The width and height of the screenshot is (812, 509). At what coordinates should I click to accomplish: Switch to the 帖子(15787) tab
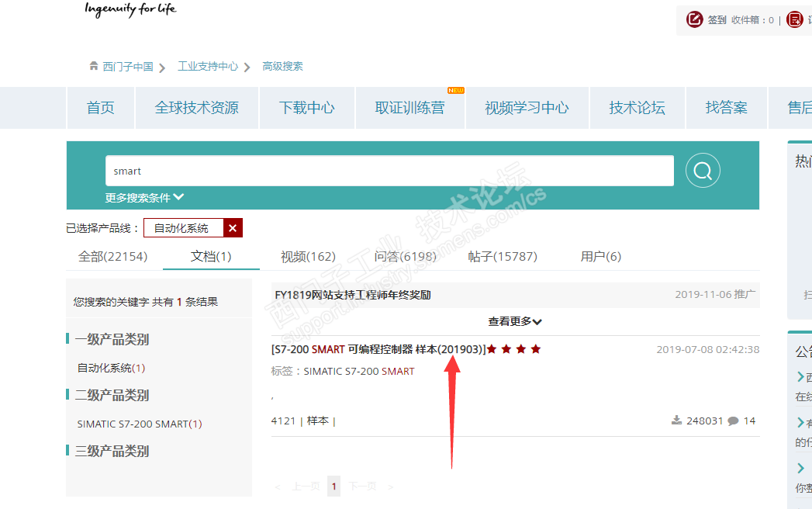503,257
